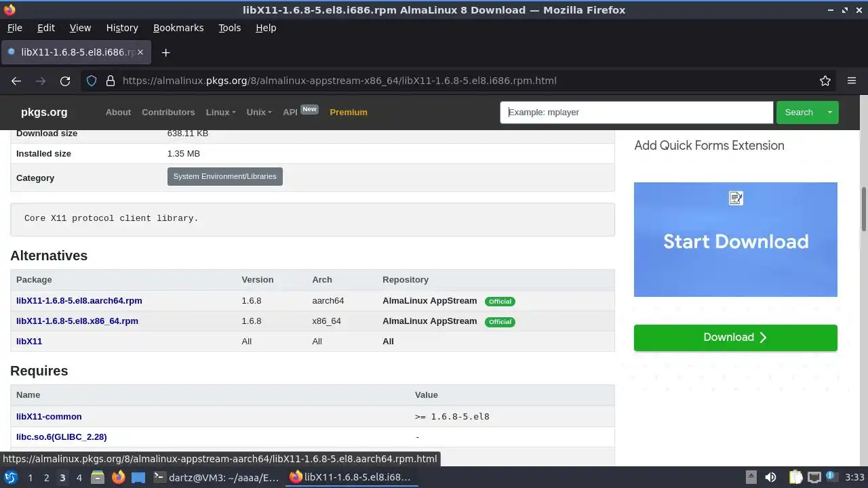Viewport: 868px width, 488px height.
Task: Expand the Unix dropdown in pkgs.org navbar
Action: coord(258,113)
